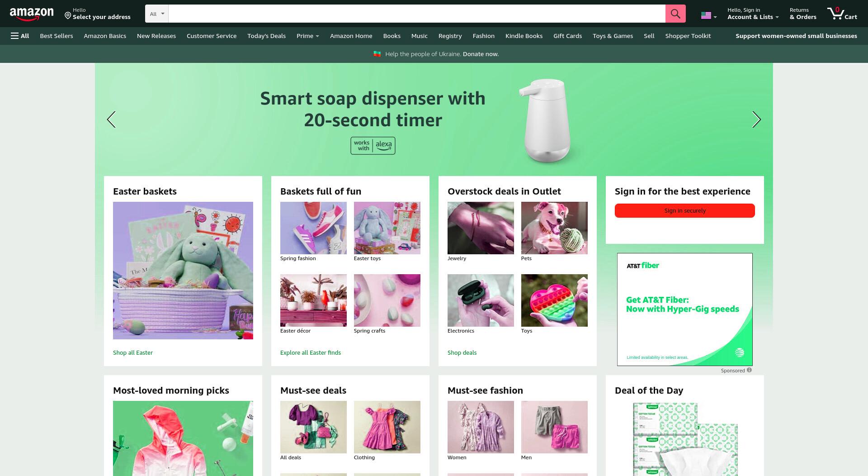Focus the Amazon search input field
Screen dimensions: 868x476
[x=416, y=14]
